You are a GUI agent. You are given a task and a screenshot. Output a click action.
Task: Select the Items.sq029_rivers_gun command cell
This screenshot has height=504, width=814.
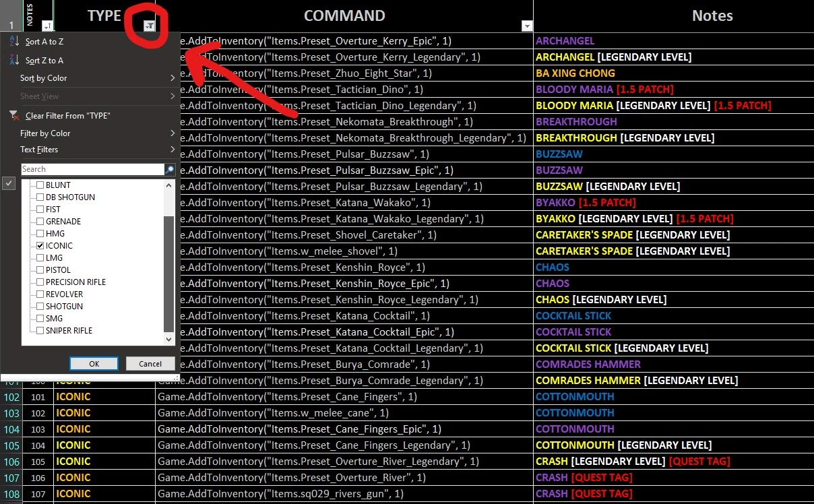[344, 494]
